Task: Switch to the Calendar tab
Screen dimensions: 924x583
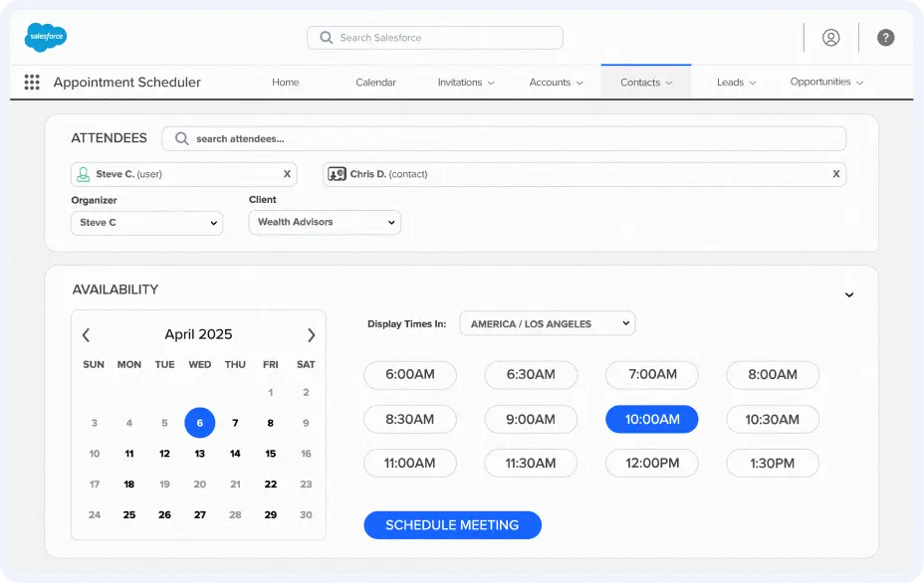Action: 375,83
